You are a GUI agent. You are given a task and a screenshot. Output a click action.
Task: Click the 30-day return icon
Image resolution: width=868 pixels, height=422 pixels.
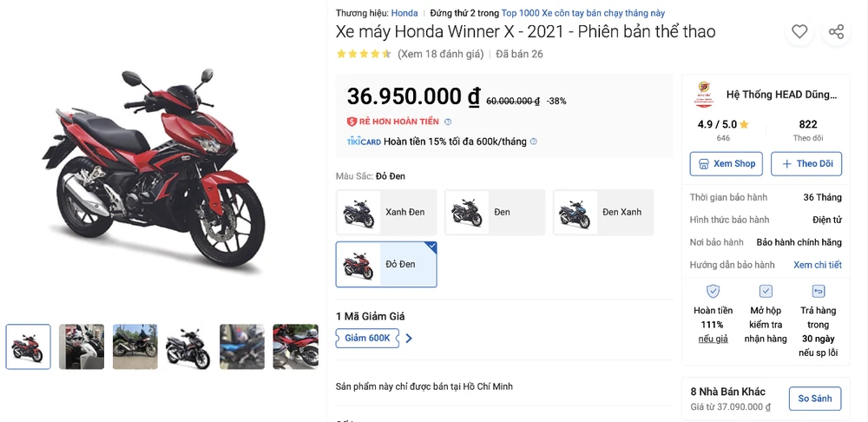coord(819,292)
